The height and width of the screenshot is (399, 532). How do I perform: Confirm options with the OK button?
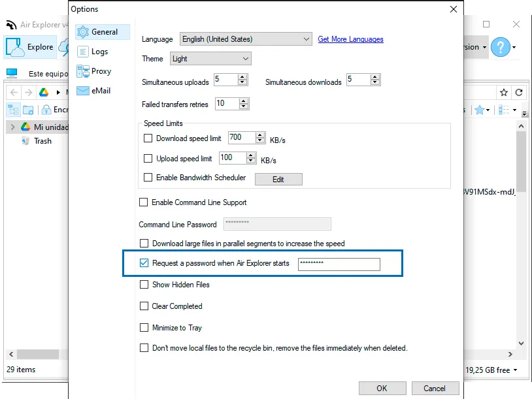[382, 388]
